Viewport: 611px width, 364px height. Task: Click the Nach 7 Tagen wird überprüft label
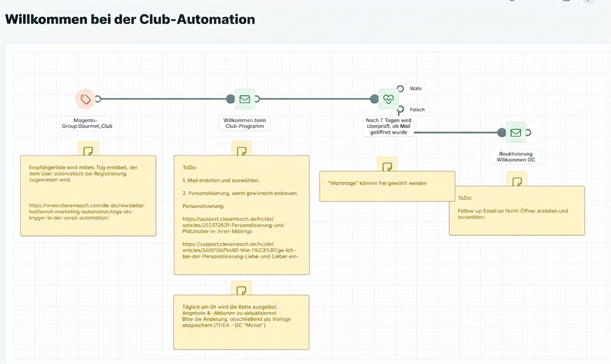[388, 126]
